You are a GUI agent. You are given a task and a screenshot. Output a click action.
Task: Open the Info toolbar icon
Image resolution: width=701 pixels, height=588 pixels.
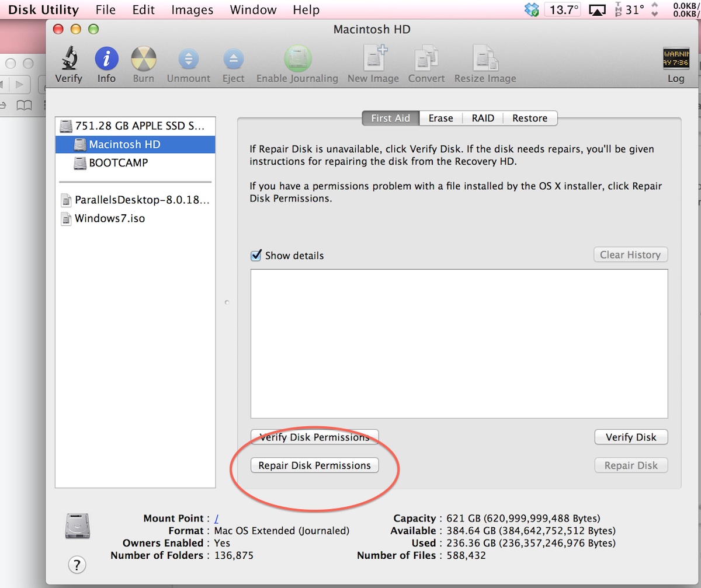106,58
